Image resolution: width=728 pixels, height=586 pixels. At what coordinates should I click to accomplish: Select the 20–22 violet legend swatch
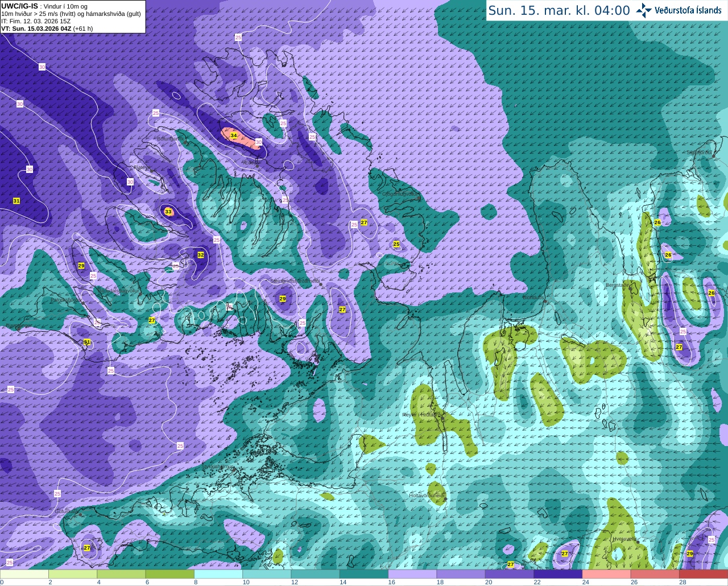pos(510,574)
